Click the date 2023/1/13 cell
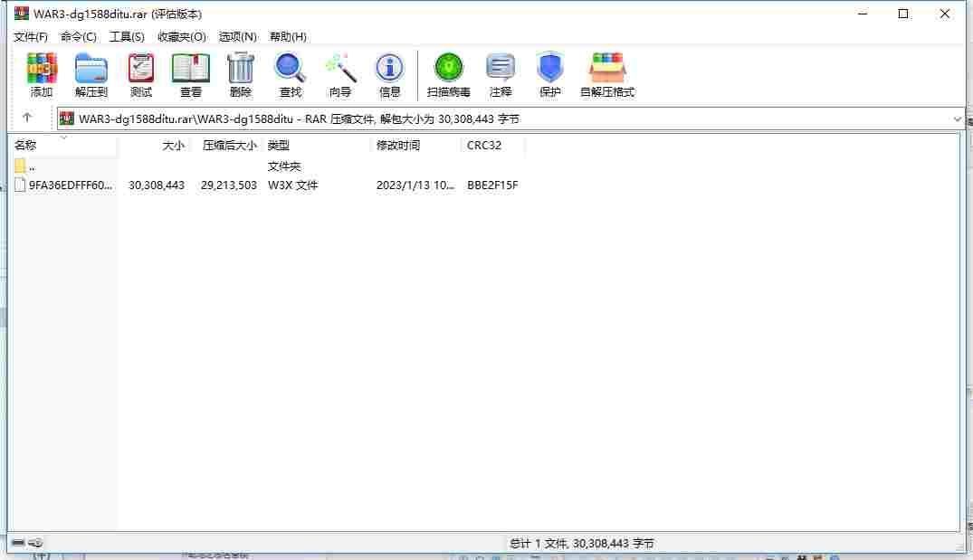973x560 pixels. pos(415,185)
